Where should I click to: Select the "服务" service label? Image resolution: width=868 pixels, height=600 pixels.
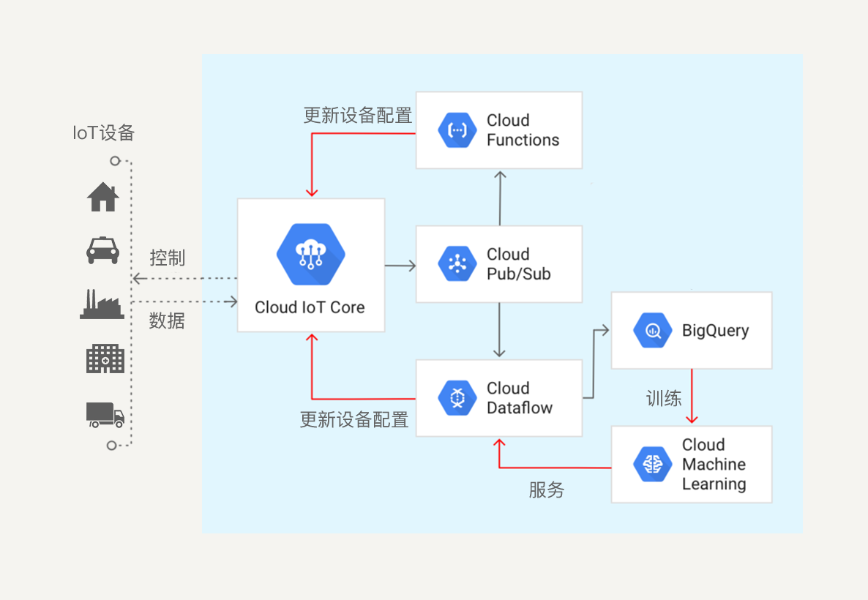pos(547,490)
